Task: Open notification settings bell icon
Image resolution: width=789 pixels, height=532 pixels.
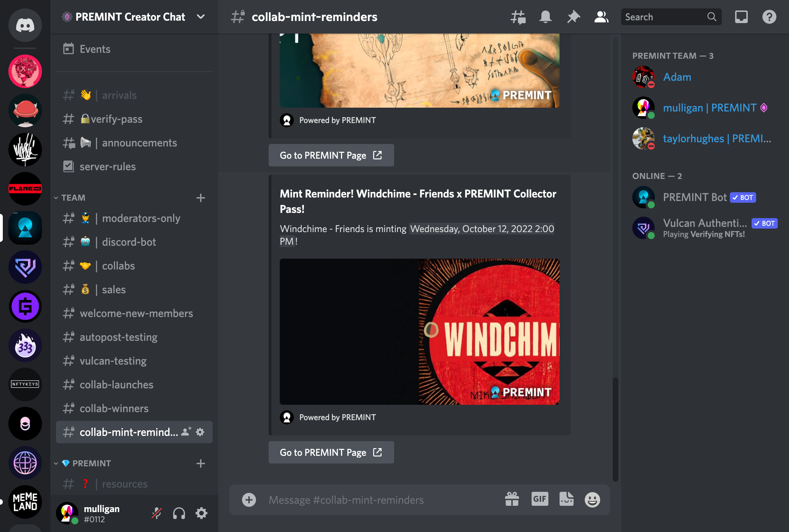Action: pyautogui.click(x=546, y=17)
